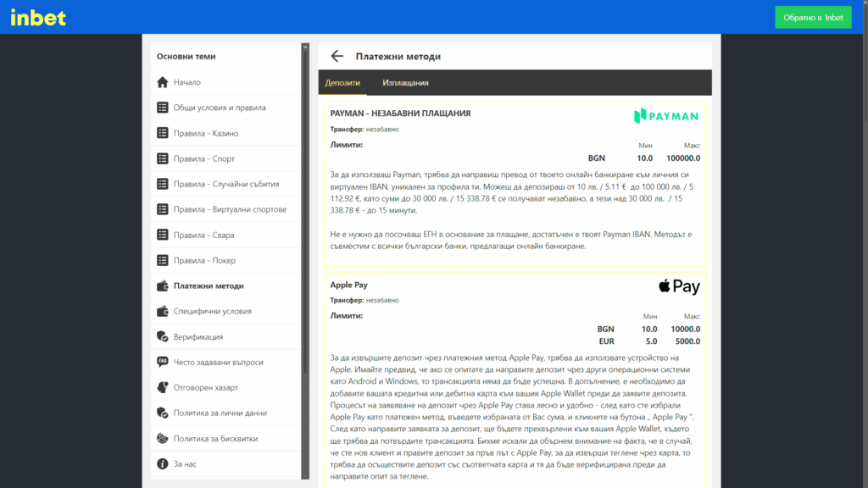Open the Правила - Спорт topic
The image size is (868, 488).
tap(204, 158)
